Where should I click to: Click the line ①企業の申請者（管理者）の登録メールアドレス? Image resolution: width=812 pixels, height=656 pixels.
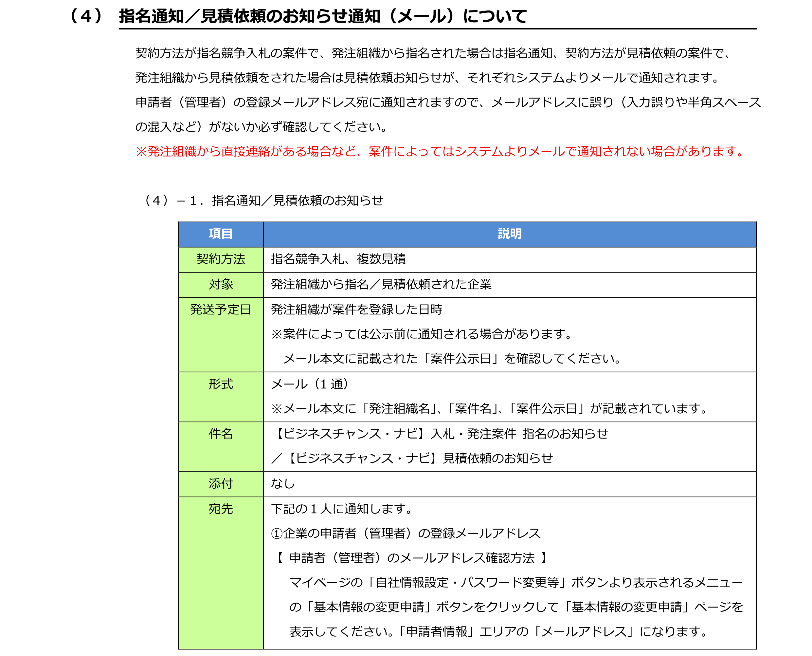tap(406, 534)
